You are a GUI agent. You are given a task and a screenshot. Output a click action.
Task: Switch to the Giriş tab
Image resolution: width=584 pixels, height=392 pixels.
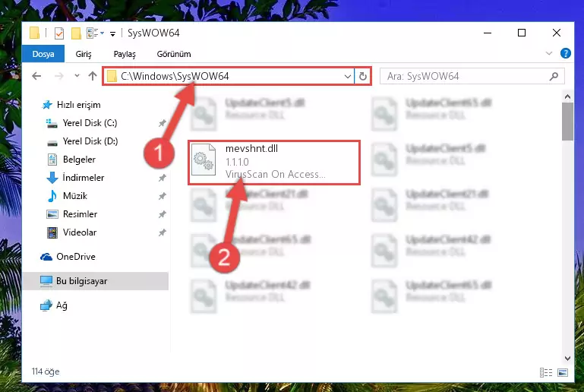click(x=84, y=54)
